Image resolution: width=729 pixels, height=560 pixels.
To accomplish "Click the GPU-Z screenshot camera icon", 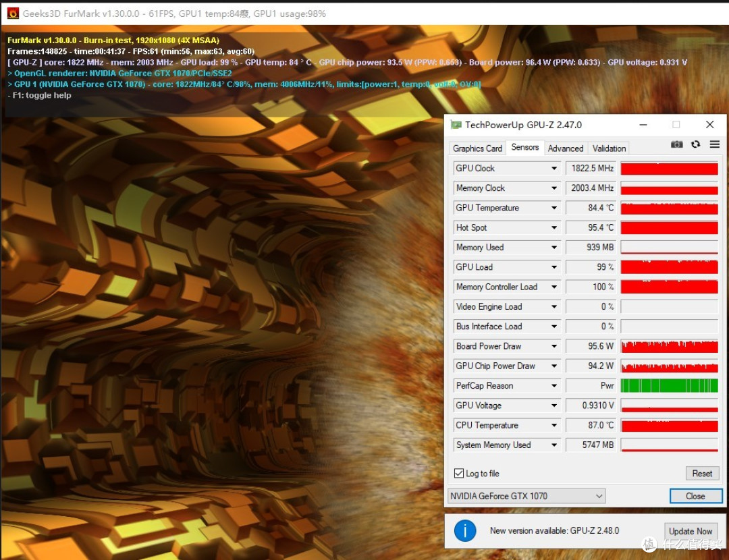I will click(x=676, y=144).
